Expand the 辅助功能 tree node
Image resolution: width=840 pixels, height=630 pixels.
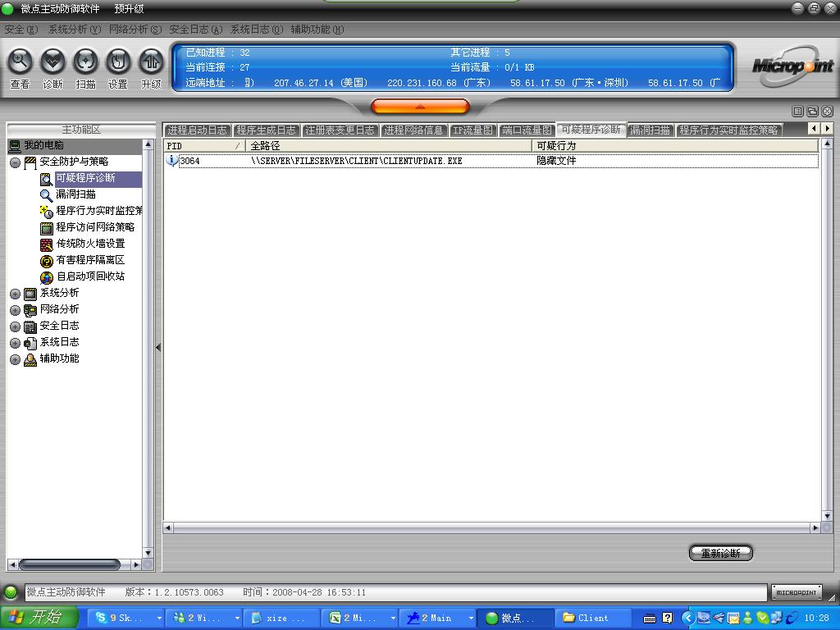[15, 359]
